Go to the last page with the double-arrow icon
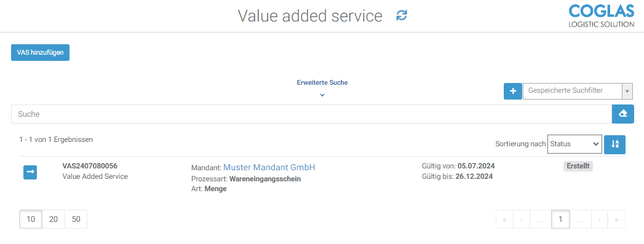Viewport: 644px width, 244px height. click(616, 219)
